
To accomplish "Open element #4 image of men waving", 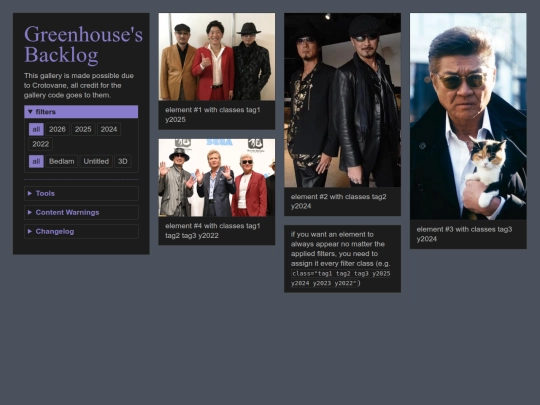I will coord(217,178).
